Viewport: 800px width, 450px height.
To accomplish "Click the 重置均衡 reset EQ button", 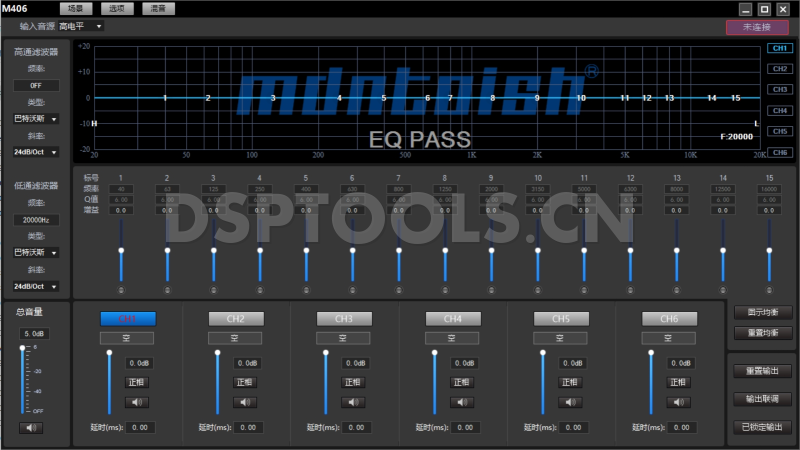I will tap(762, 333).
